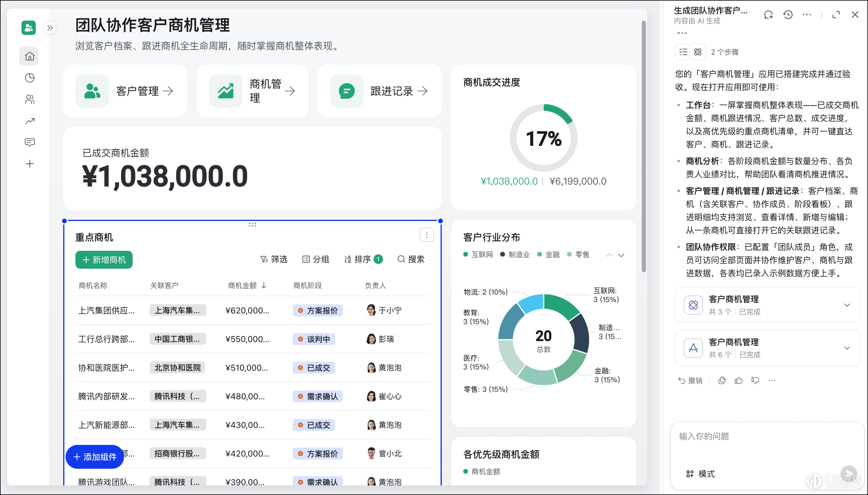Add a new page with the sidebar plus icon

click(30, 164)
